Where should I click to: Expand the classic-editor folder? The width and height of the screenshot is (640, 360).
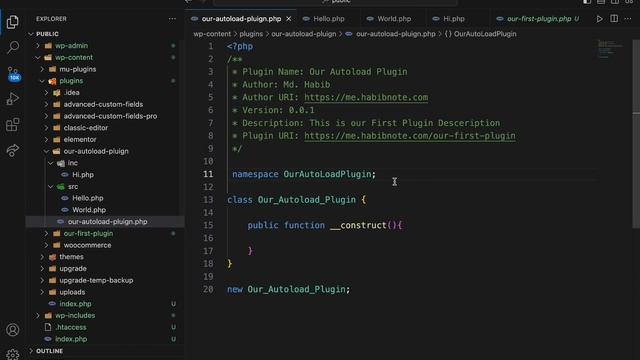(46, 128)
